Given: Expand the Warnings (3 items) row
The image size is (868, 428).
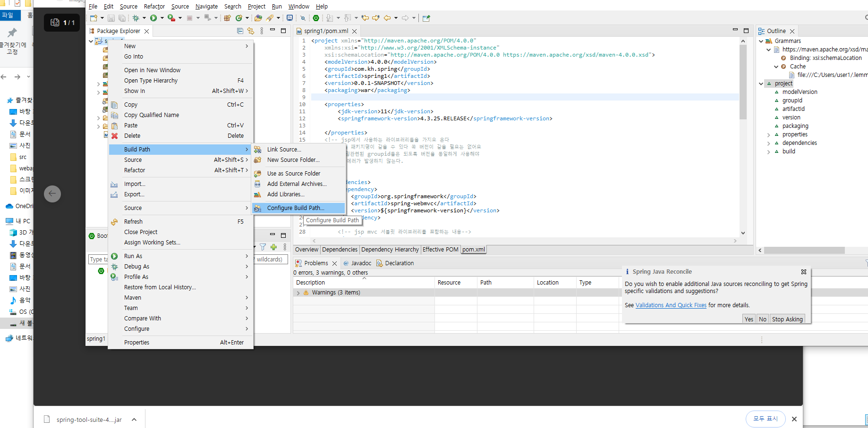Looking at the screenshot, I should (298, 293).
